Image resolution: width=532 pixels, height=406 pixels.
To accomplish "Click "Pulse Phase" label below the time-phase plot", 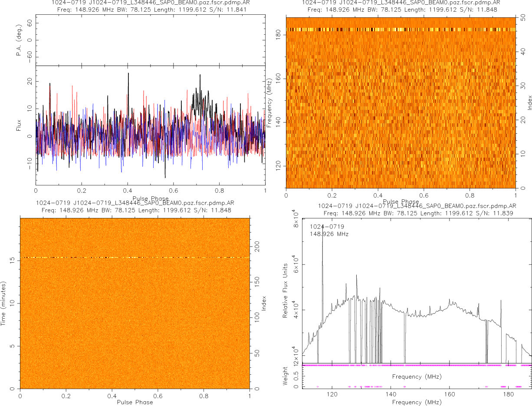I will click(x=135, y=402).
